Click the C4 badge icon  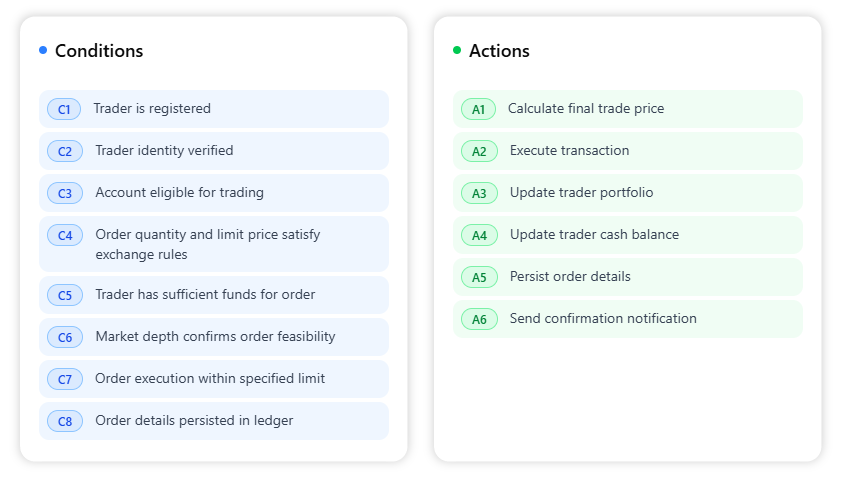[65, 235]
